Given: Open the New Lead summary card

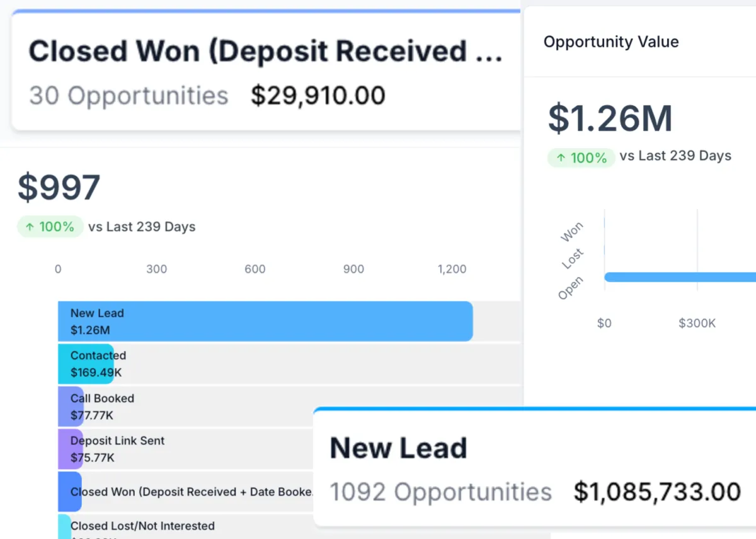Looking at the screenshot, I should [x=534, y=467].
